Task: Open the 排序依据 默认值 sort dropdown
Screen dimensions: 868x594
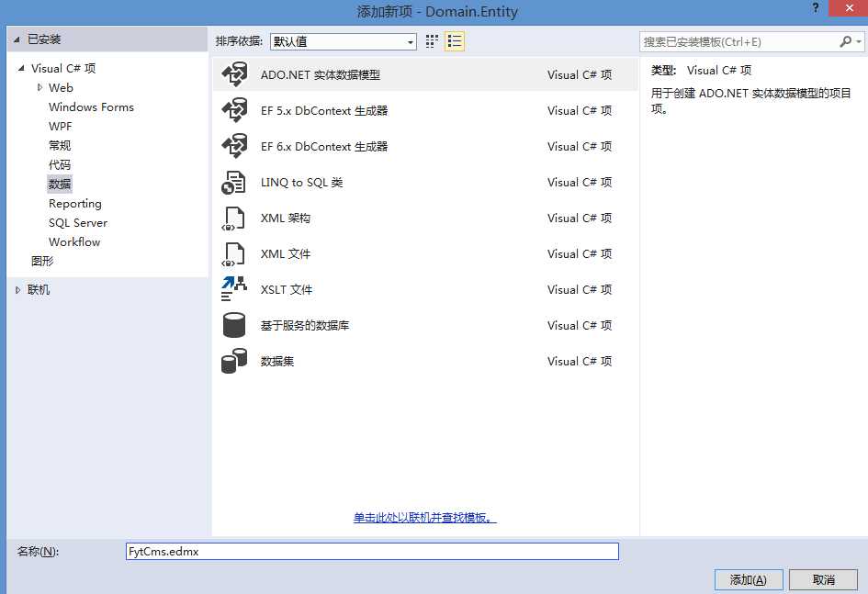Action: click(x=344, y=41)
